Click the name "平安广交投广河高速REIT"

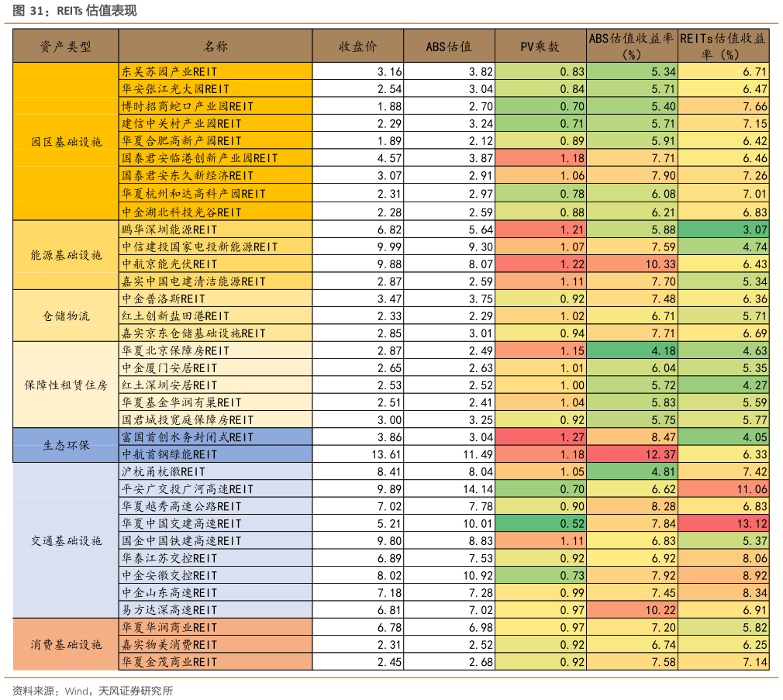(188, 489)
